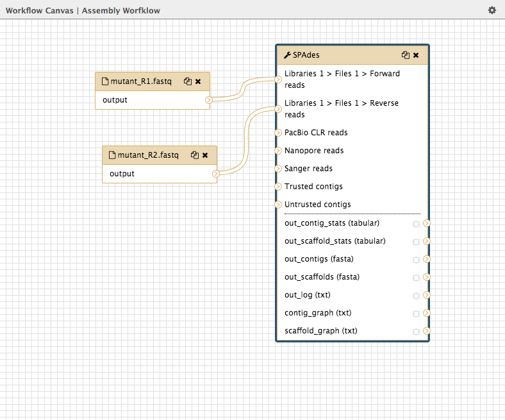Image resolution: width=505 pixels, height=420 pixels.
Task: Click 'Libraries 1 > Files 1 > Reverse reads' label
Action: (342, 109)
